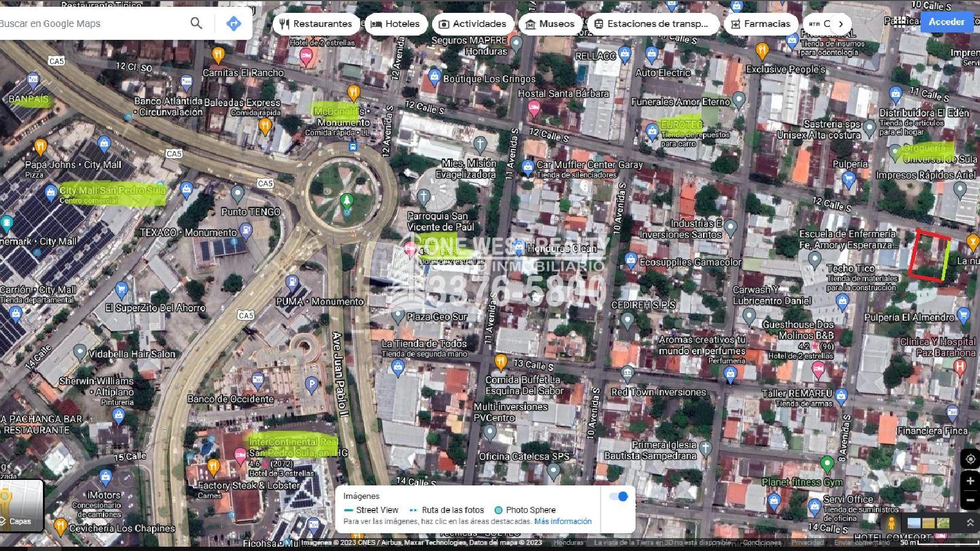
Task: Click the Carnitas El Rancho restaurant pin
Action: pyautogui.click(x=218, y=55)
